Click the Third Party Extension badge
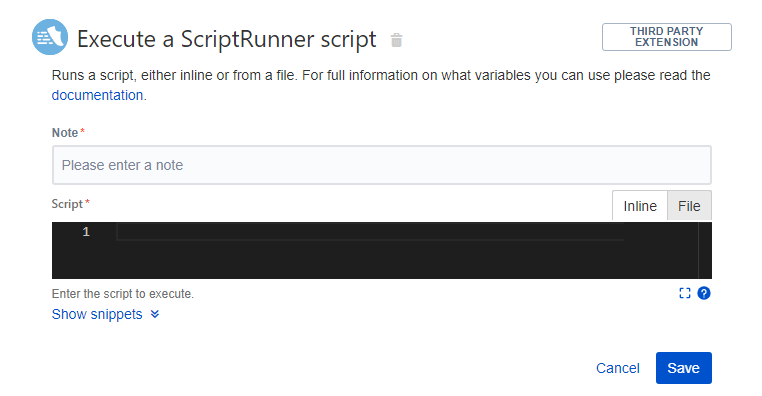The width and height of the screenshot is (762, 396). [667, 37]
